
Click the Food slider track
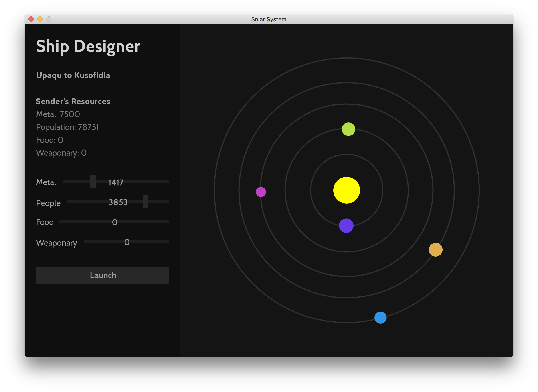click(x=142, y=222)
